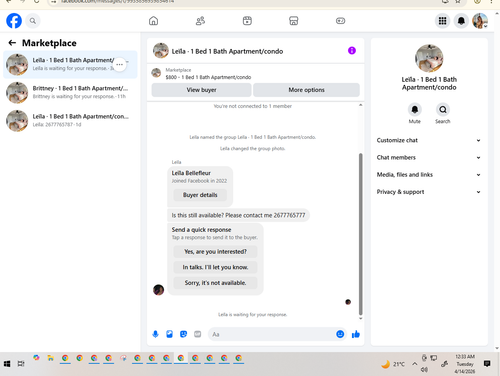
Task: Send quick response "Yes, are you interested?"
Action: pyautogui.click(x=215, y=252)
